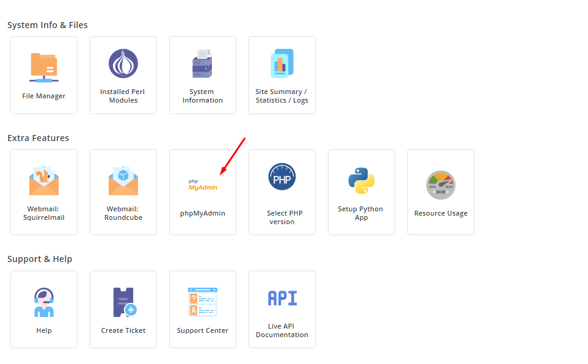Screen dimensions: 588x364
Task: Open Select PHP version gauge icon
Action: pos(281,177)
